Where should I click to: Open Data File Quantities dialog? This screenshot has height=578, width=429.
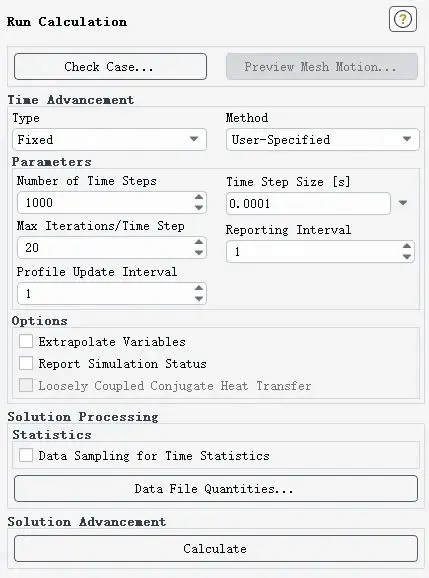pos(216,489)
